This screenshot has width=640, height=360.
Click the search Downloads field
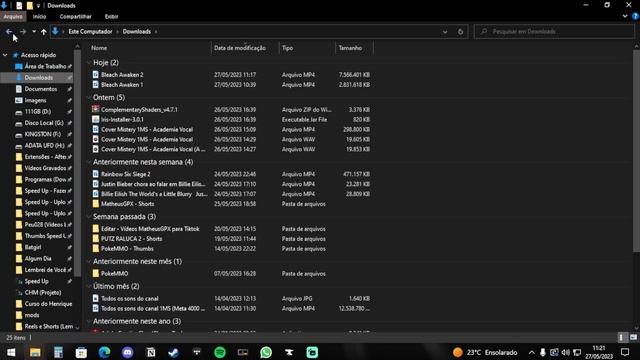pyautogui.click(x=555, y=31)
